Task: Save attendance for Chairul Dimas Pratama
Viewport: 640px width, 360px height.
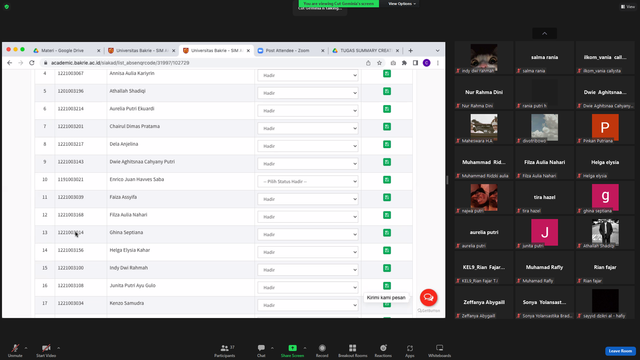Action: 387,127
